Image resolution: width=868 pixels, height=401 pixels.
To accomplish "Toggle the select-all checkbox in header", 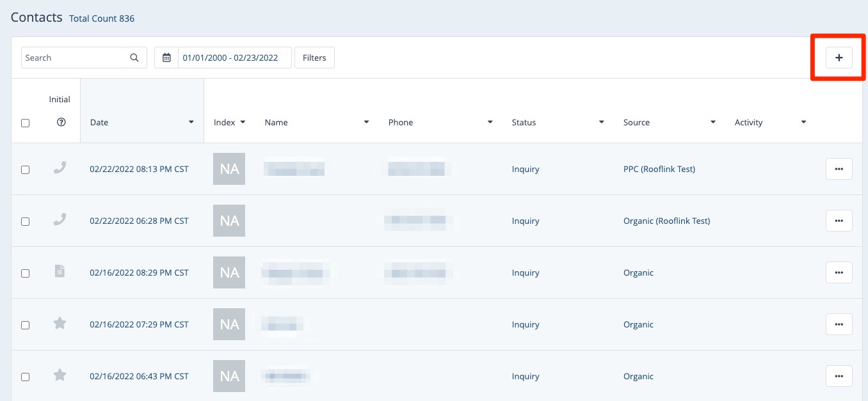I will coord(26,123).
